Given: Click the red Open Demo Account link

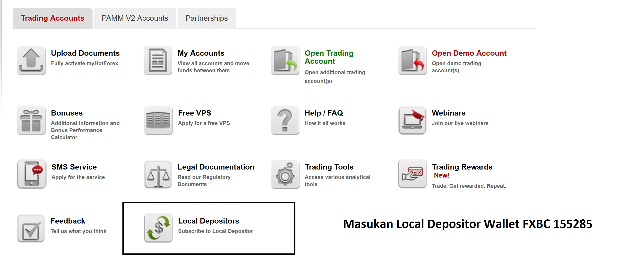Looking at the screenshot, I should click(469, 53).
